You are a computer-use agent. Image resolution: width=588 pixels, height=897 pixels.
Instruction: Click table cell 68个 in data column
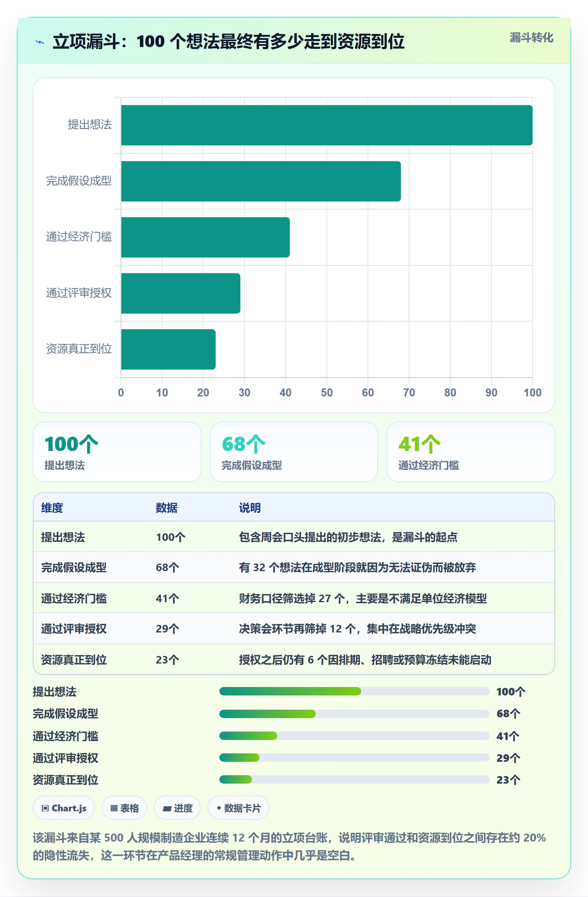point(168,567)
